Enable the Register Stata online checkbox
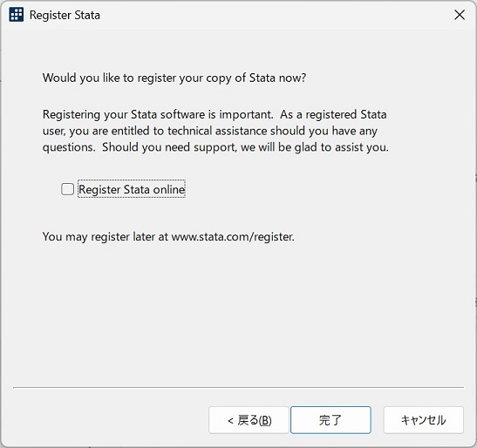This screenshot has width=477, height=448. pos(67,189)
